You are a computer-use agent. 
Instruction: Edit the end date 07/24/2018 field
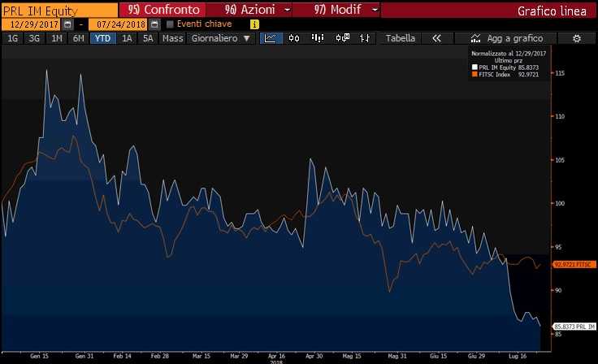[119, 24]
